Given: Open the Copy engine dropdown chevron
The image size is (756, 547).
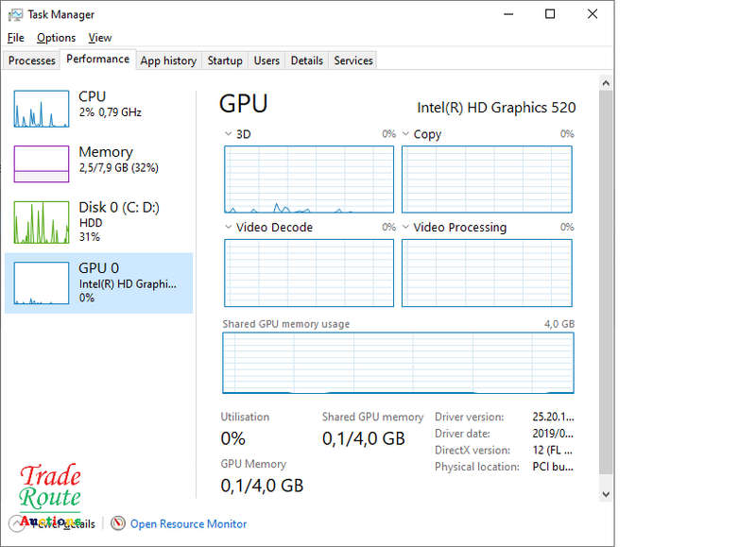Looking at the screenshot, I should pyautogui.click(x=406, y=134).
